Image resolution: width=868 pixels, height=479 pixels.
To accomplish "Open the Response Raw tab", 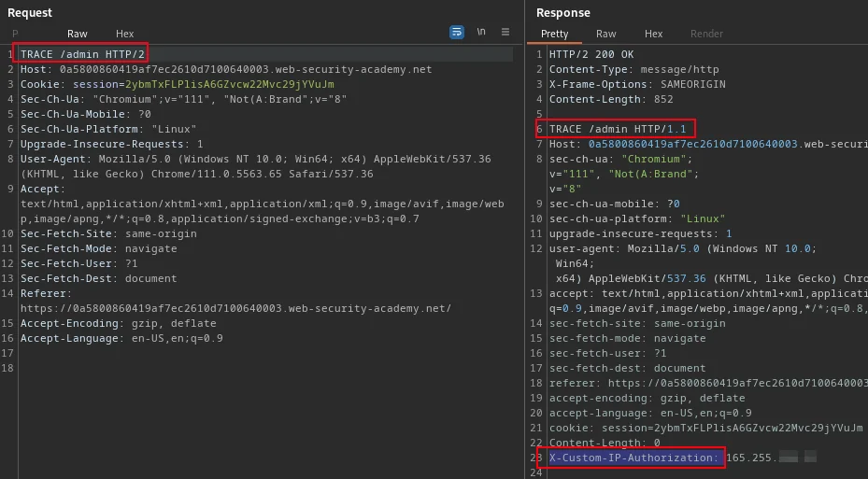I will coord(606,34).
